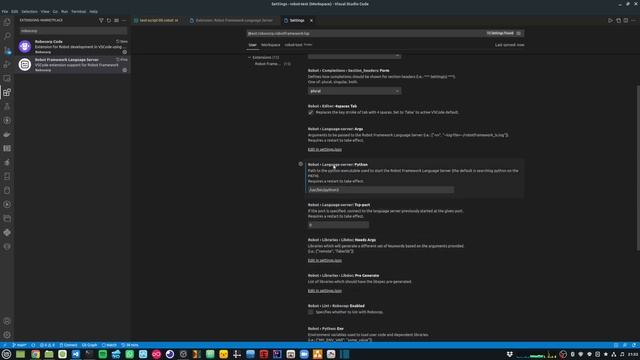Open Dropbox icon in system tray
The height and width of the screenshot is (360, 640).
pyautogui.click(x=509, y=354)
